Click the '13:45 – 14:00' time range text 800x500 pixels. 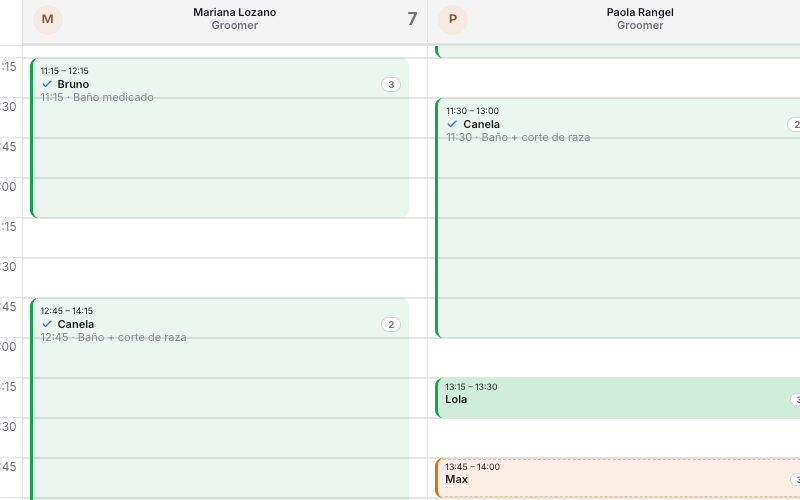(472, 467)
